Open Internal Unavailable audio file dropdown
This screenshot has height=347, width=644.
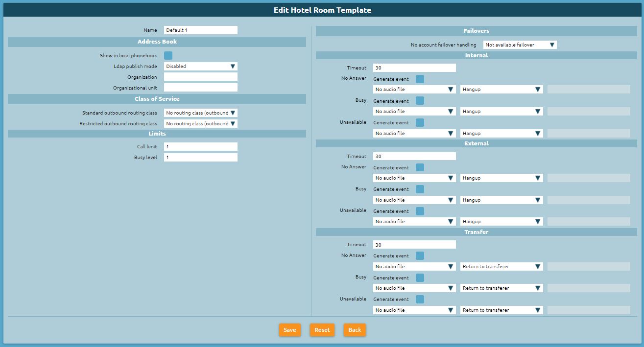click(414, 133)
